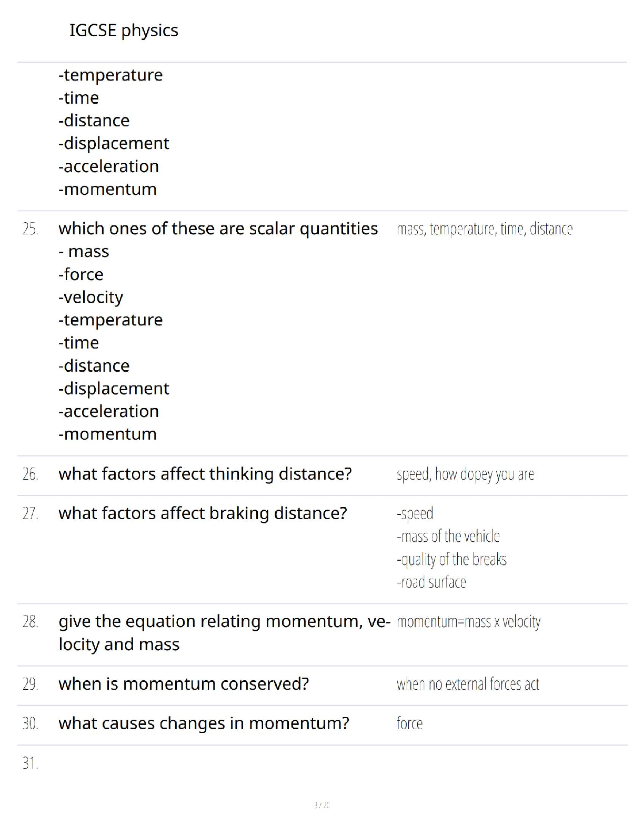644x834 pixels.
Task: Select the "-road surface" answer line
Action: pyautogui.click(x=431, y=582)
